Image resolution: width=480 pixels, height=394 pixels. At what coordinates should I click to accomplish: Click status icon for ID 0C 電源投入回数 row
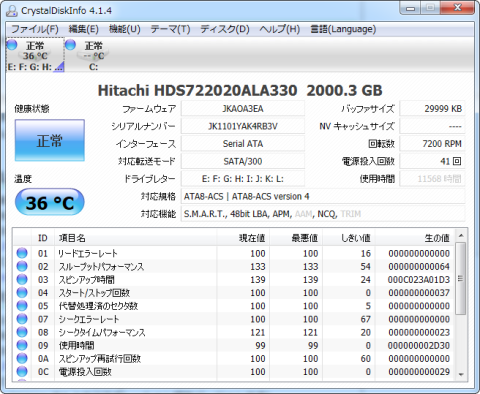point(22,371)
